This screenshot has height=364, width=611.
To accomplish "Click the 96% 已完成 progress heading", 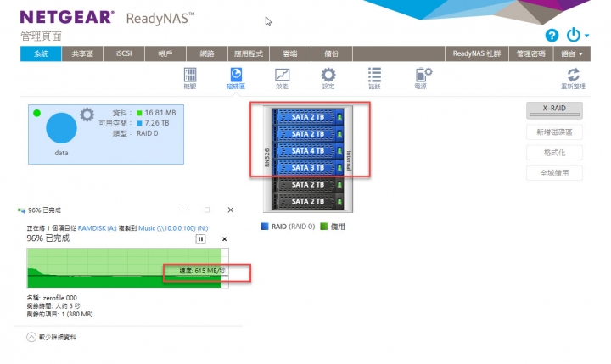I will tap(48, 238).
